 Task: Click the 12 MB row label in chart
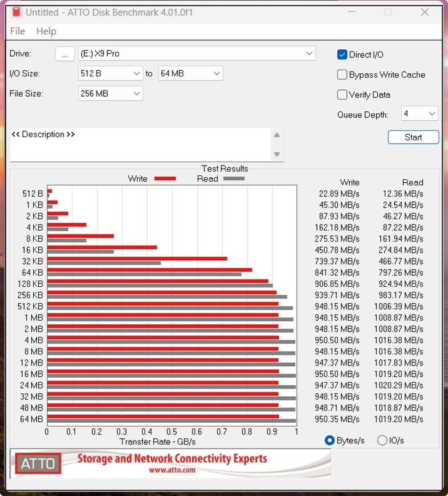pos(31,363)
